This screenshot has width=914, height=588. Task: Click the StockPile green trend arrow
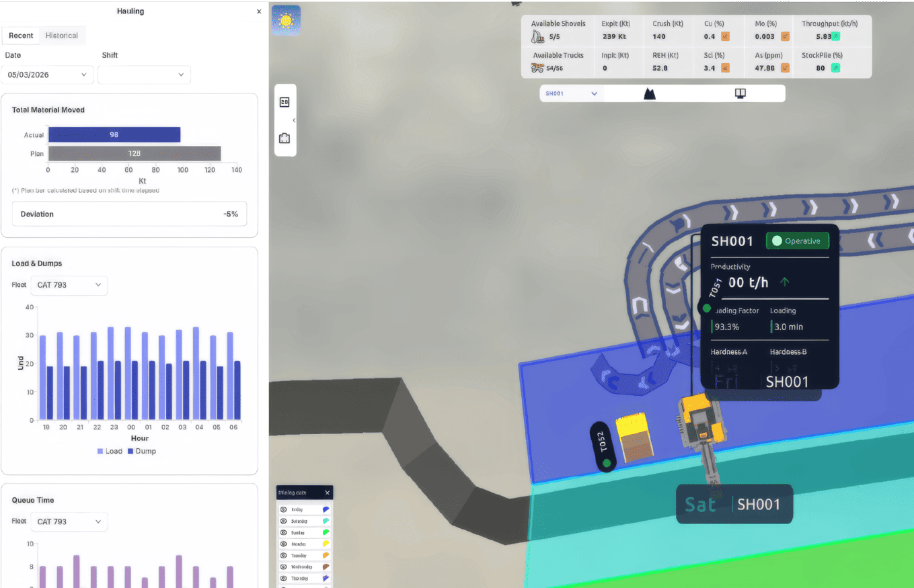pyautogui.click(x=835, y=68)
